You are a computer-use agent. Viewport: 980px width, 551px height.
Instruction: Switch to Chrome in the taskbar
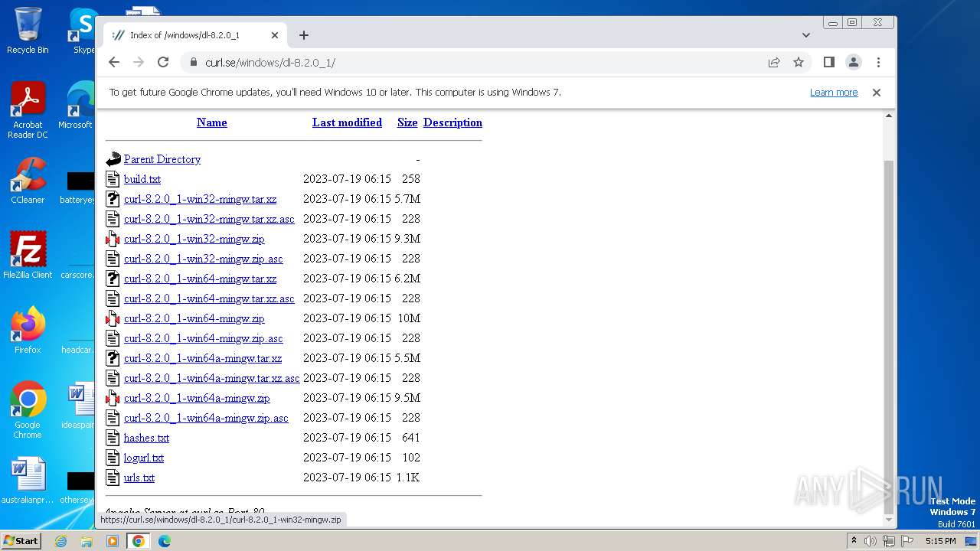tap(139, 541)
